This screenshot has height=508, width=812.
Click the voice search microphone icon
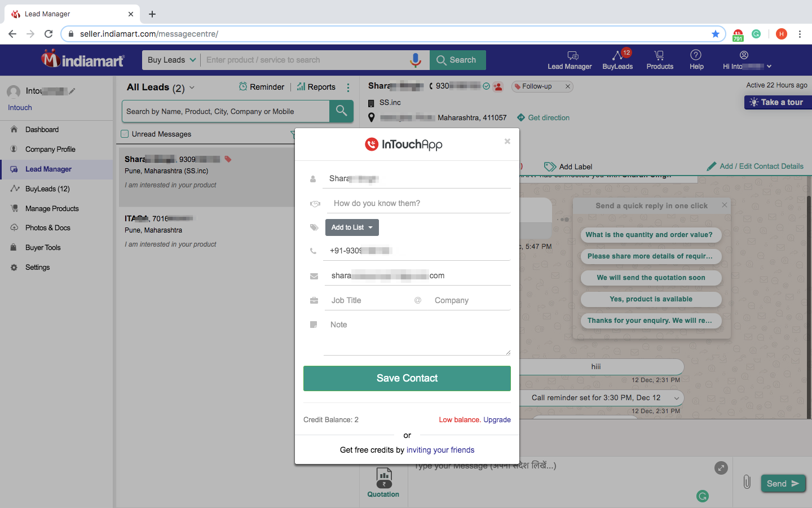[x=416, y=60]
